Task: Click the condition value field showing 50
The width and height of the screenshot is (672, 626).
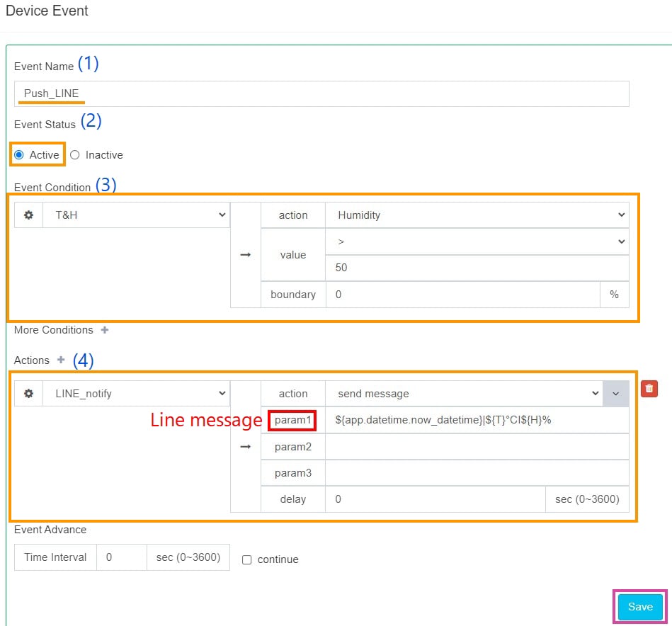Action: click(x=477, y=268)
